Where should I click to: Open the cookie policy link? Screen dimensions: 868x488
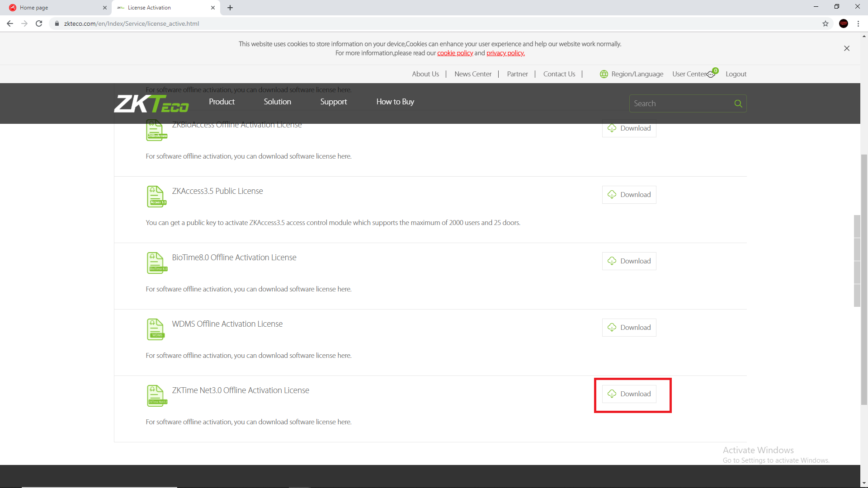[455, 53]
